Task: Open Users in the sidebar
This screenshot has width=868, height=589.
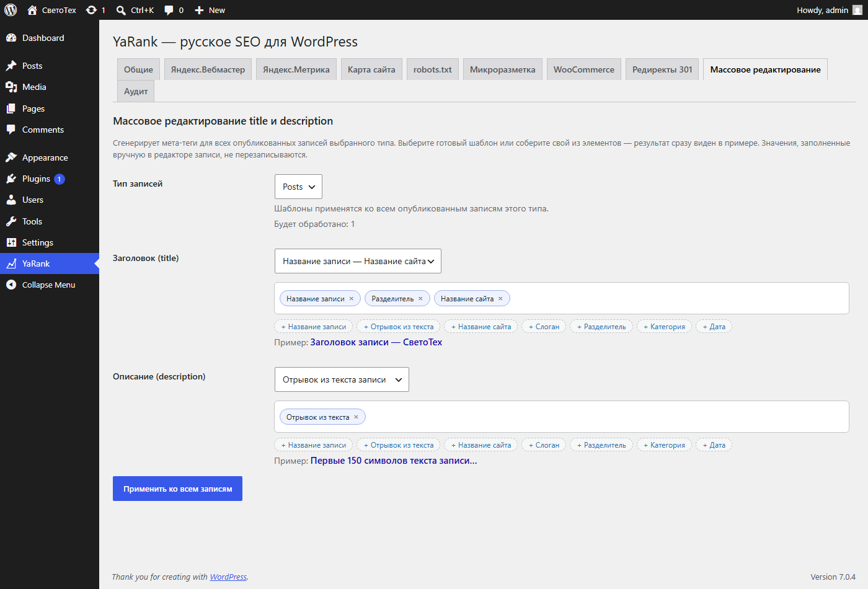Action: 50,200
